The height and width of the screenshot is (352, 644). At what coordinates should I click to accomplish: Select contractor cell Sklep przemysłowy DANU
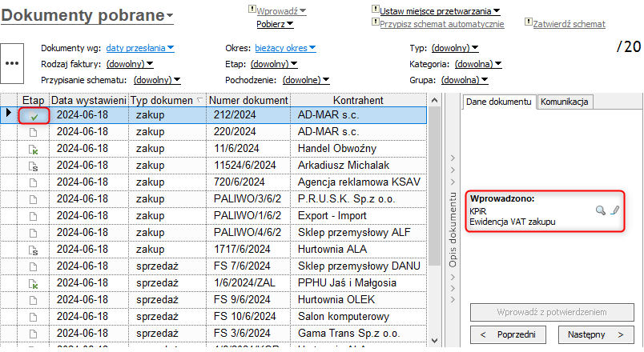pos(358,266)
